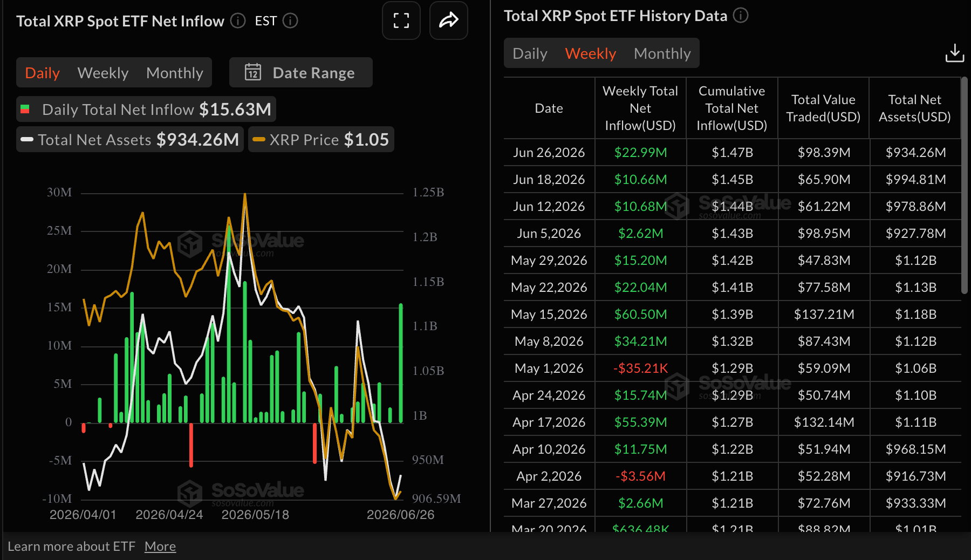Click the Apr 24,2026 date cell
The image size is (971, 560).
pyautogui.click(x=549, y=395)
